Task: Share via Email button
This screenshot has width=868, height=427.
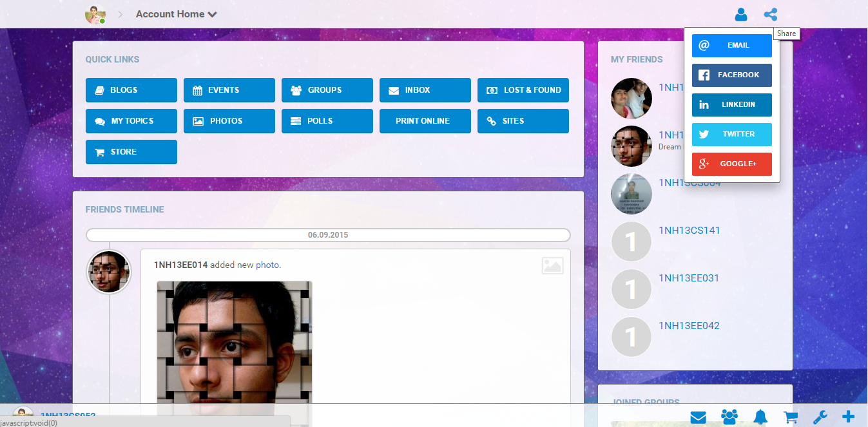Action: click(732, 46)
